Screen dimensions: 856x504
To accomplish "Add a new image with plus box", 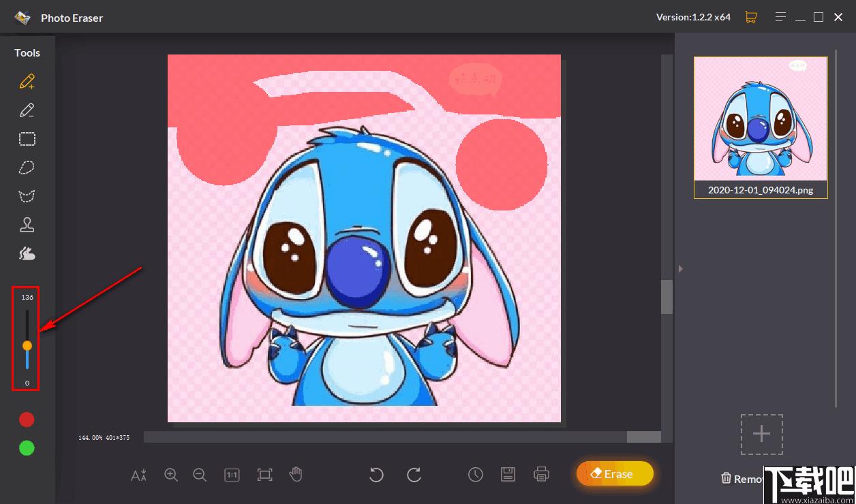I will coord(762,435).
